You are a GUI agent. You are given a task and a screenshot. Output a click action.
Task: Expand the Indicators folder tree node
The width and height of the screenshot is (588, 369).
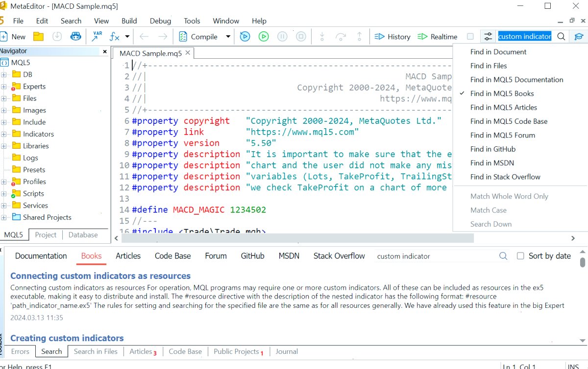coord(4,134)
